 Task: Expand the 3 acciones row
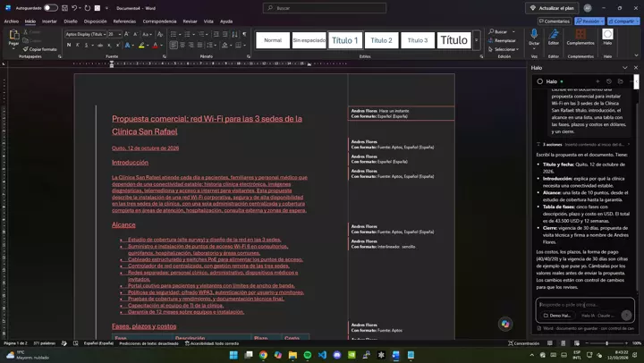[583, 145]
